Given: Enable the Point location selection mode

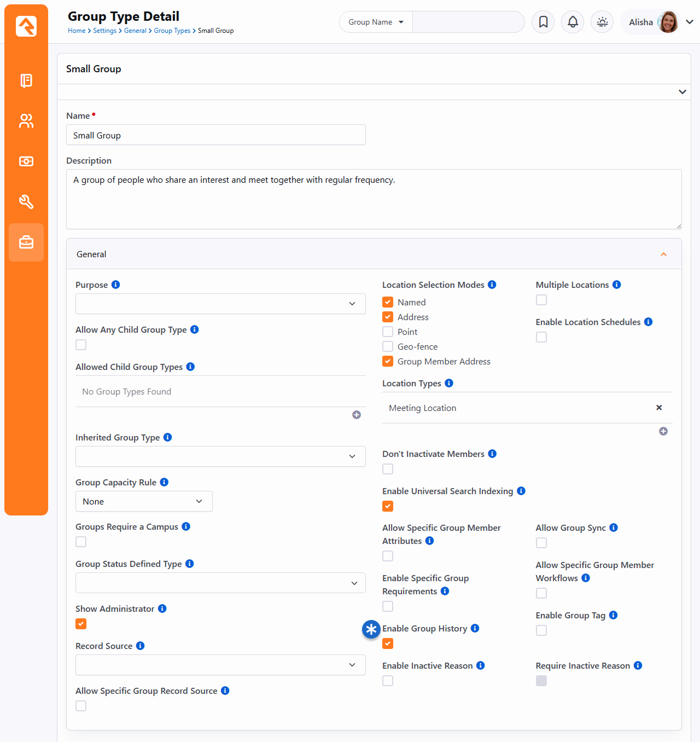Looking at the screenshot, I should coord(388,332).
